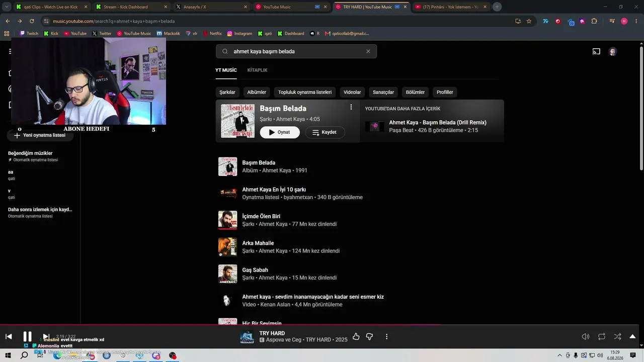This screenshot has height=362, width=644.
Task: Open the Instagram bookmark
Action: [239, 34]
